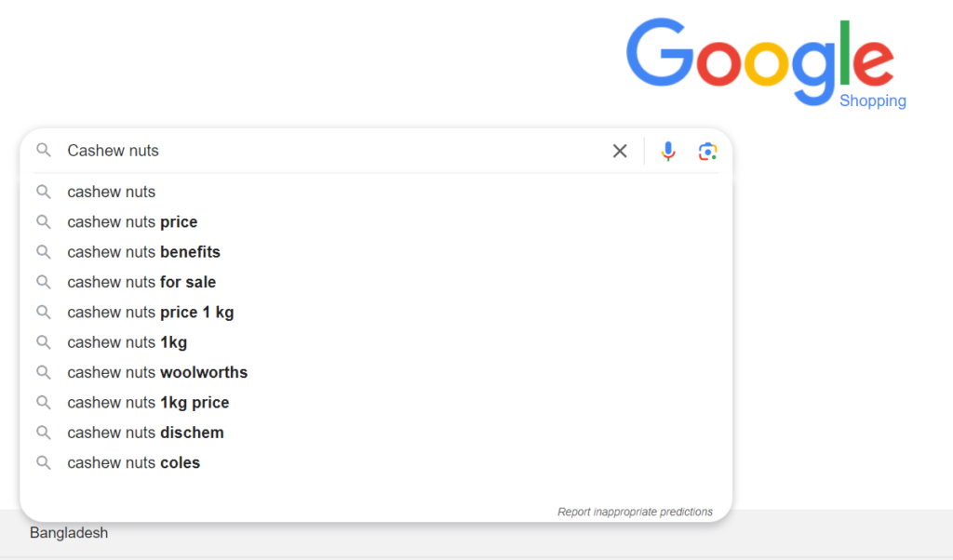Select the 'cashew nuts for sale' suggestion
This screenshot has width=953, height=560.
click(376, 283)
